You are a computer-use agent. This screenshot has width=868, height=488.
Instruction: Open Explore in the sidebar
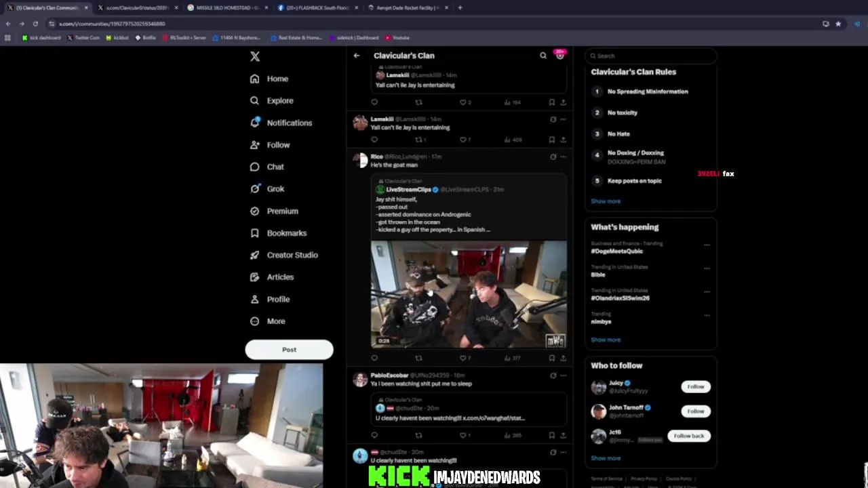[271, 101]
